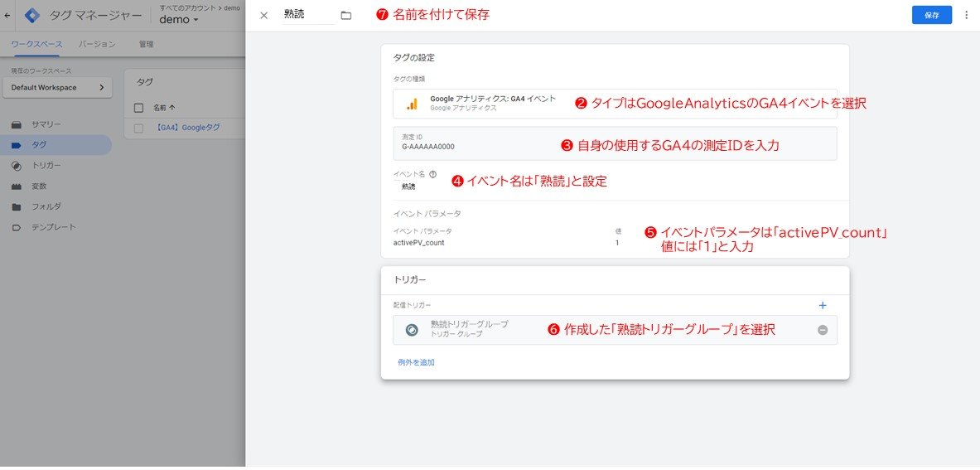Select タグ in the sidebar
The height and width of the screenshot is (470, 980).
56,145
